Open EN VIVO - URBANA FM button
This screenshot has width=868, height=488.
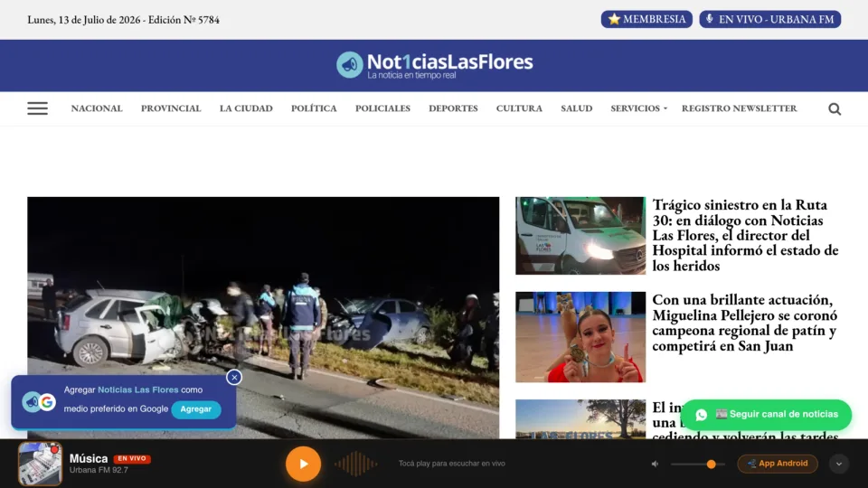(x=770, y=19)
